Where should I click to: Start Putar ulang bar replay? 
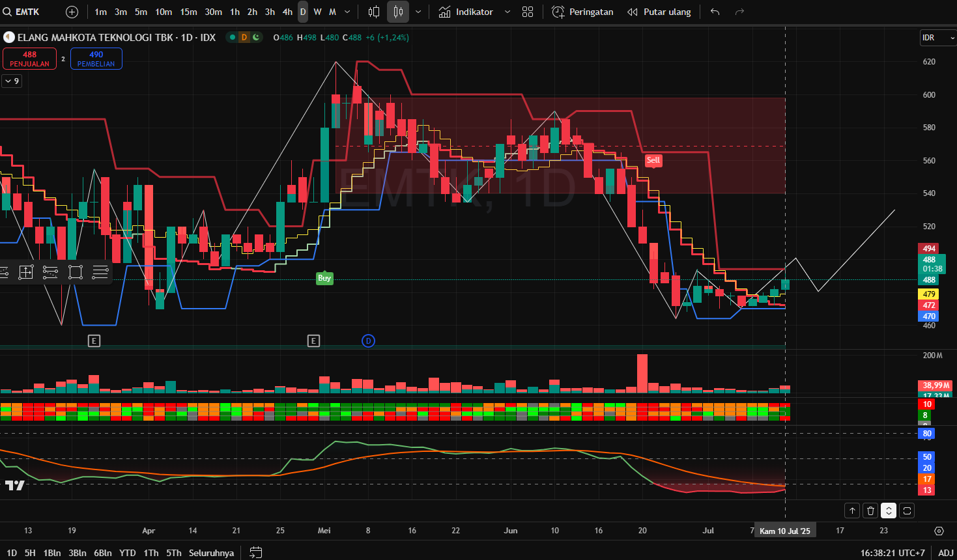point(659,12)
